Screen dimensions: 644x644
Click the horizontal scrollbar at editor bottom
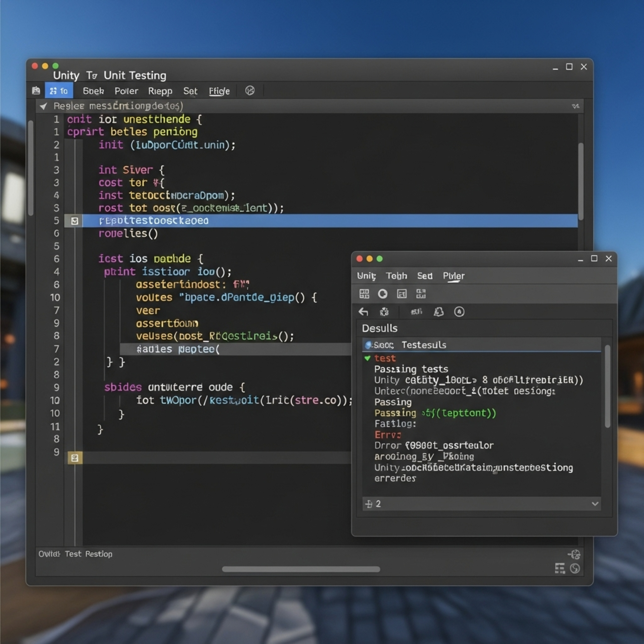[301, 569]
